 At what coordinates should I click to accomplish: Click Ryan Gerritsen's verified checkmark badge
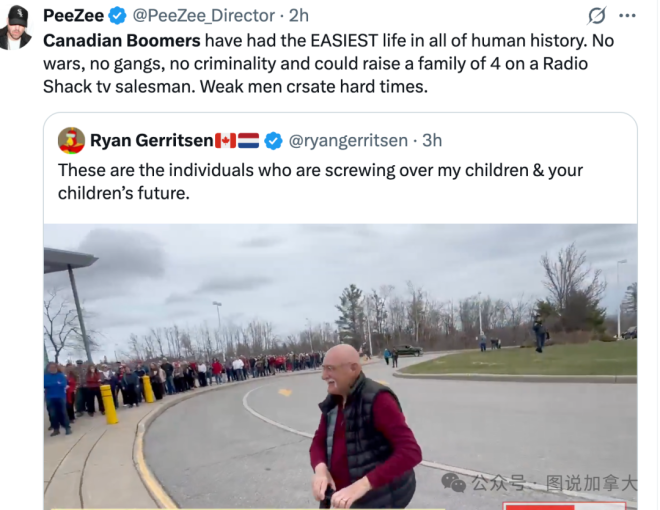(x=274, y=141)
